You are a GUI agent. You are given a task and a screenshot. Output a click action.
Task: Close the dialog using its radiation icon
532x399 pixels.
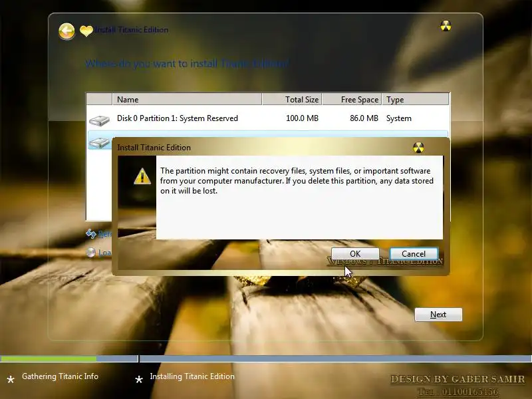pos(418,148)
